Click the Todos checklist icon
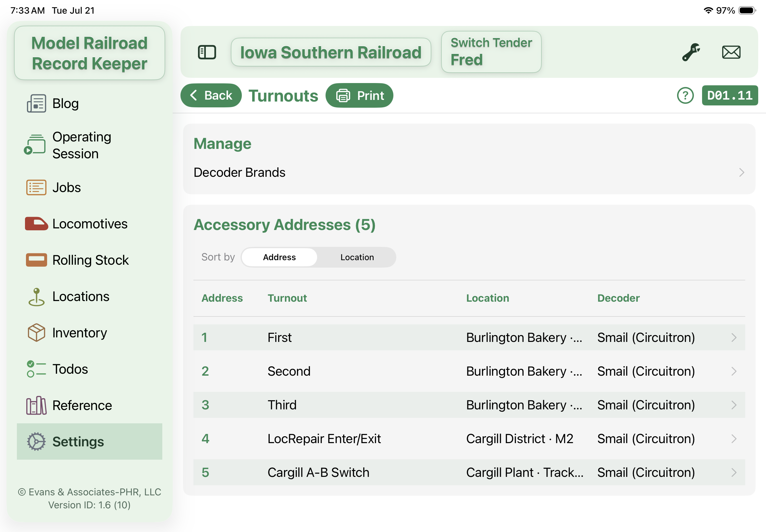Screen dimensions: 766x532 36,369
